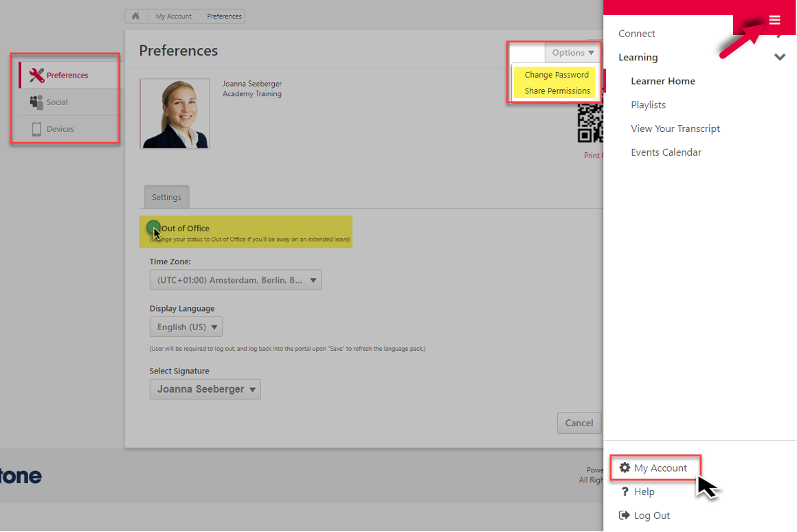The image size is (797, 532).
Task: Click the Log Out arrow icon
Action: click(625, 516)
